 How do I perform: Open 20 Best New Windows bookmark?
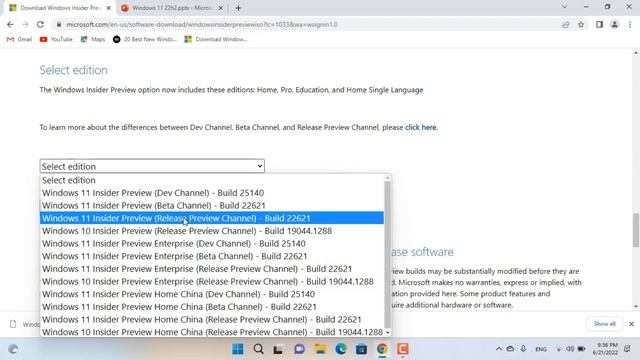click(145, 39)
